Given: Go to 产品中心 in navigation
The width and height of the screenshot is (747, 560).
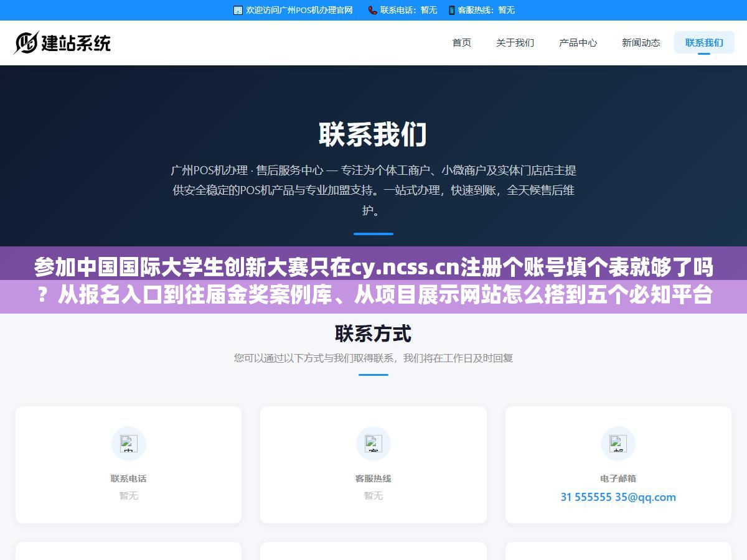Looking at the screenshot, I should [x=578, y=42].
